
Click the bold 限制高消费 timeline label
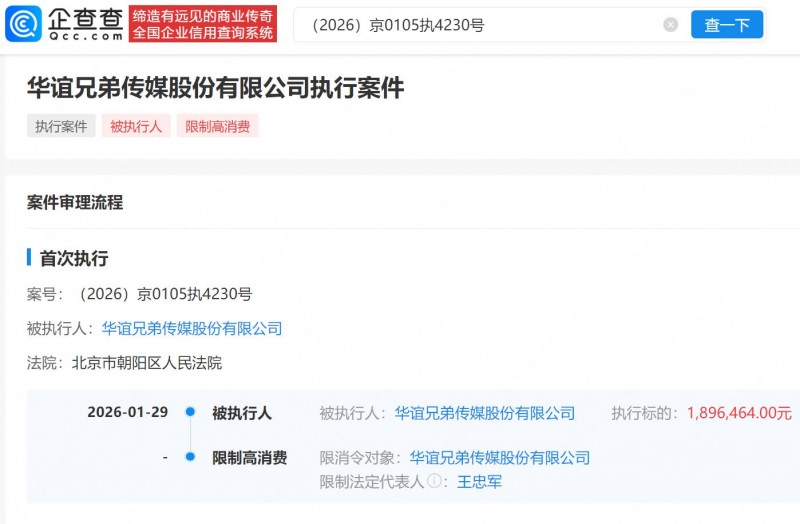[x=249, y=458]
